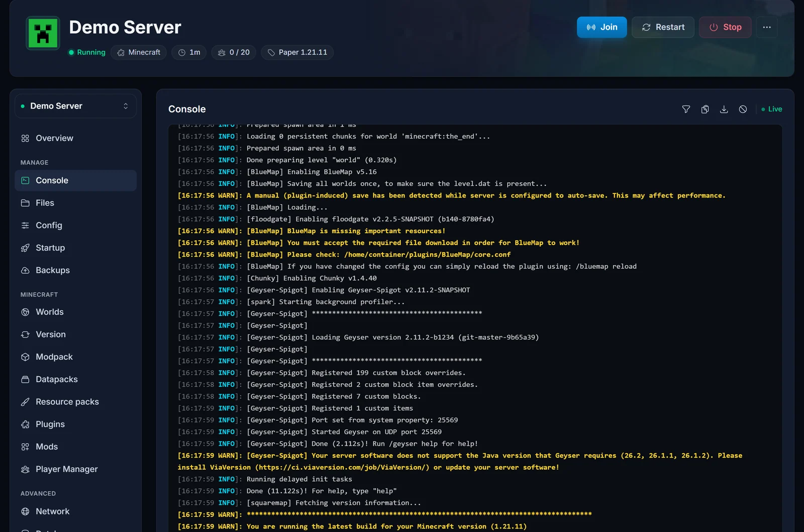Open the Network page
Image resolution: width=804 pixels, height=532 pixels.
(x=75, y=511)
